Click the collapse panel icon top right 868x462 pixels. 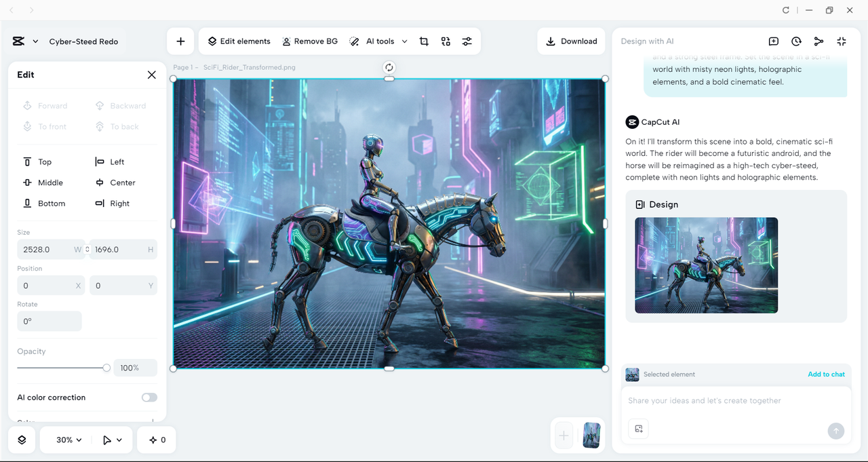(841, 41)
